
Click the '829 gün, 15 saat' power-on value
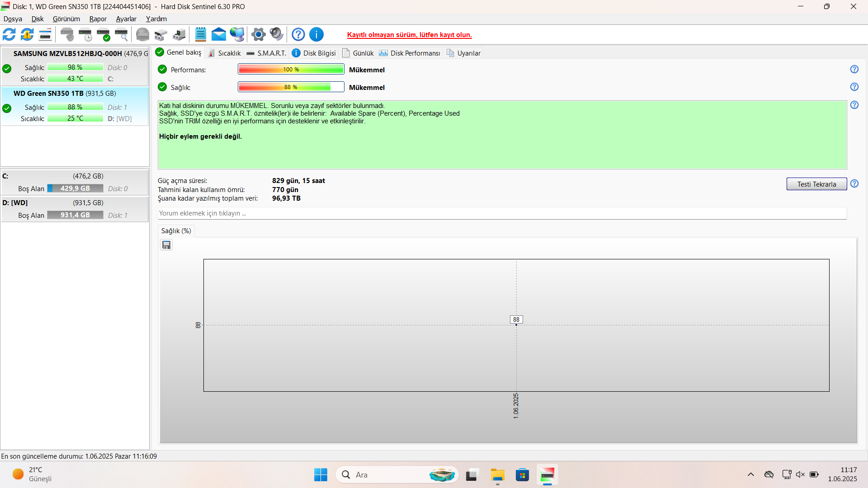click(x=298, y=181)
